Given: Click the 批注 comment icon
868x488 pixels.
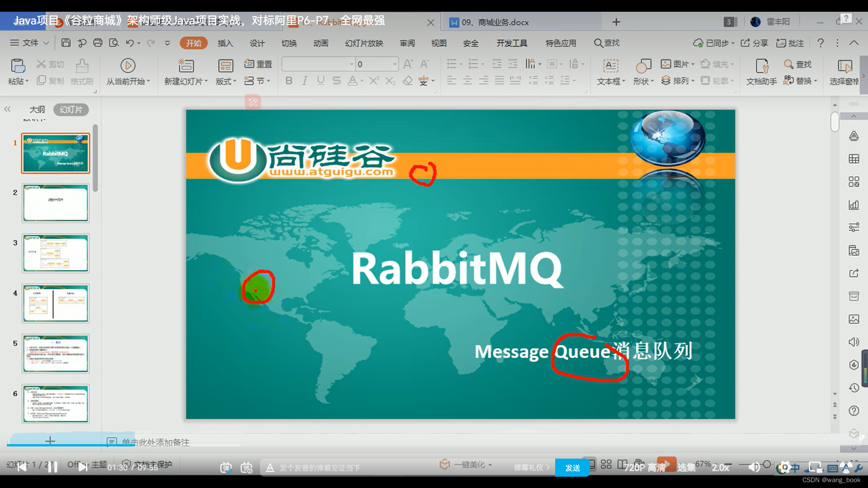Looking at the screenshot, I should pyautogui.click(x=790, y=43).
